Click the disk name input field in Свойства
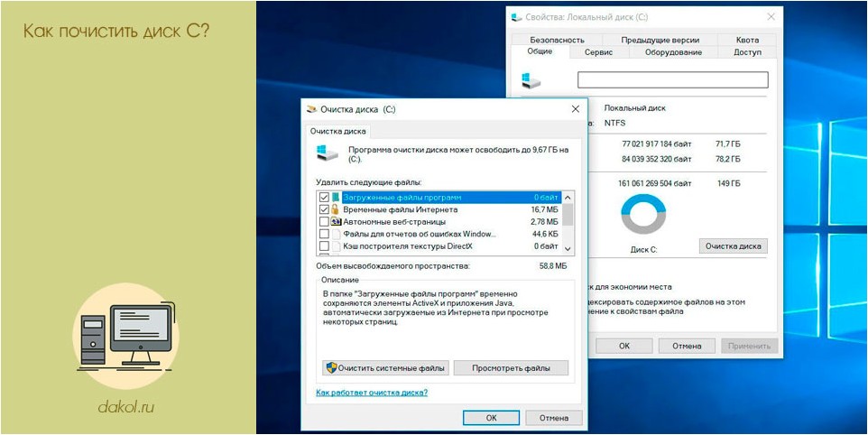 [673, 79]
